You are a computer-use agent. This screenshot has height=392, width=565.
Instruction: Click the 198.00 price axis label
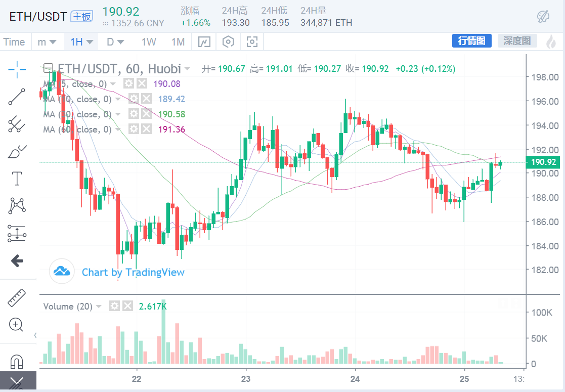[x=545, y=77]
